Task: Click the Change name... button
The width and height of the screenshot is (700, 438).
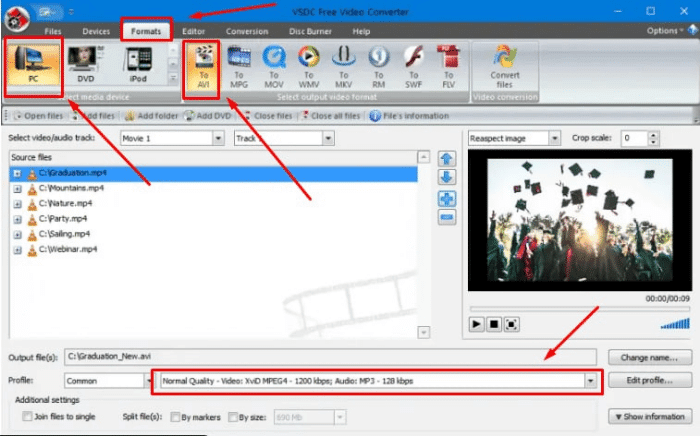Action: click(650, 358)
